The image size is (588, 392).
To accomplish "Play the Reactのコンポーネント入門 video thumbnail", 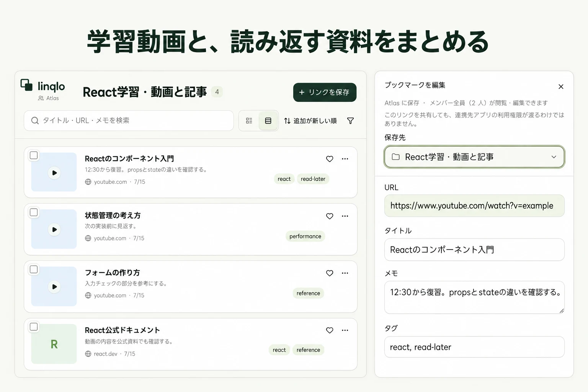I will tap(54, 173).
